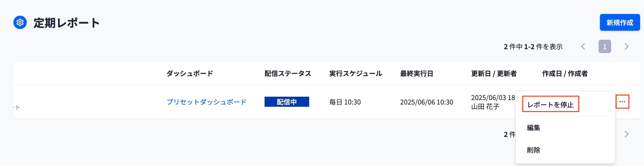Click the 最終実行日 column header

(x=417, y=73)
